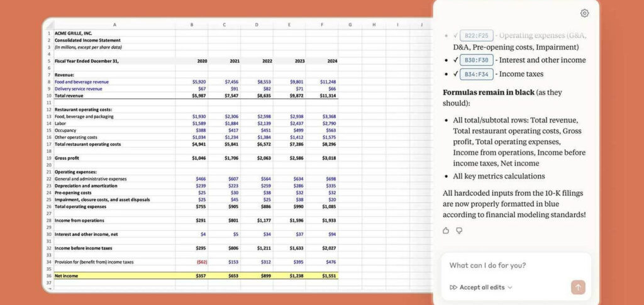Viewport: 644px width, 305px height.
Task: Click the 'What can I do for you?' input
Action: 516,265
